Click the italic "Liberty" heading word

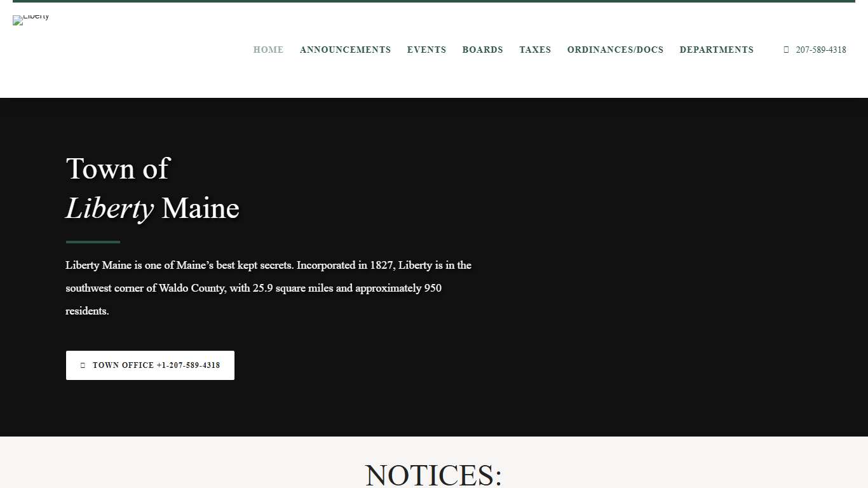point(109,208)
